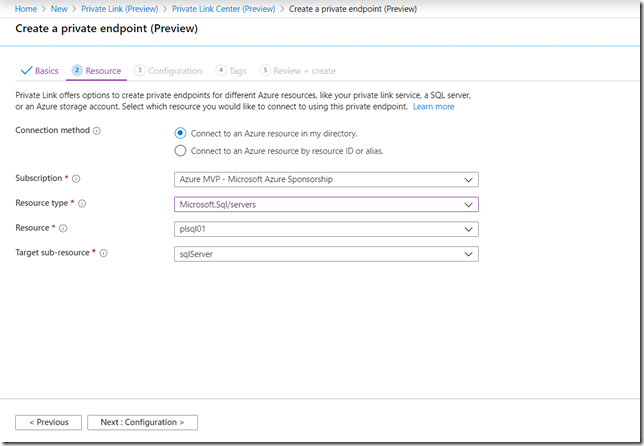Viewport: 644px width, 446px height.
Task: Click Next : Configuration button
Action: click(x=142, y=422)
